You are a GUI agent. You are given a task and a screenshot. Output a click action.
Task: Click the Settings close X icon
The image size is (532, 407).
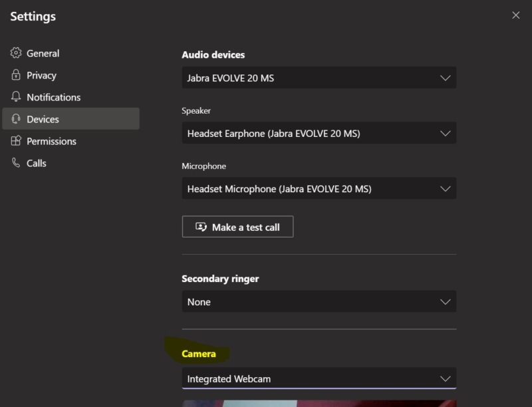tap(517, 15)
